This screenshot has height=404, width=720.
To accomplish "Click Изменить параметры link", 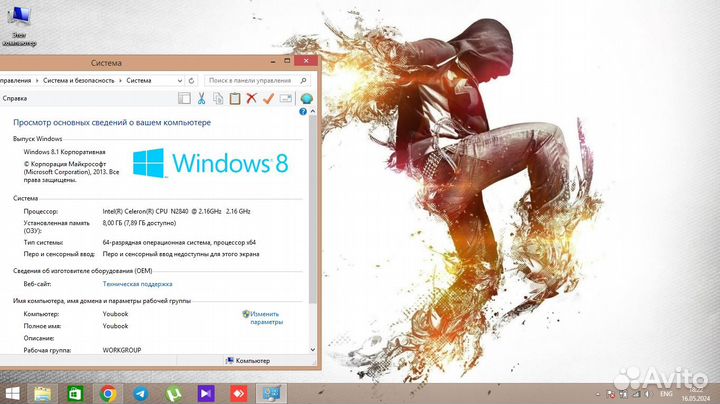I will (x=266, y=318).
